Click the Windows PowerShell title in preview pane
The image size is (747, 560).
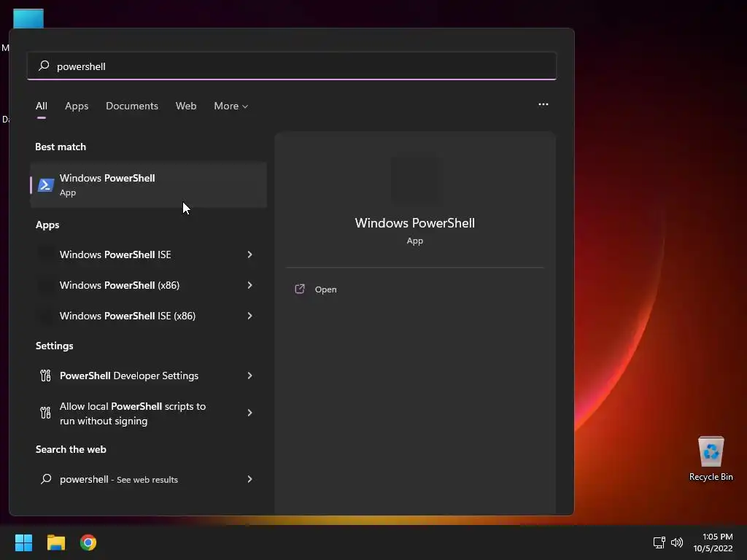pyautogui.click(x=415, y=223)
